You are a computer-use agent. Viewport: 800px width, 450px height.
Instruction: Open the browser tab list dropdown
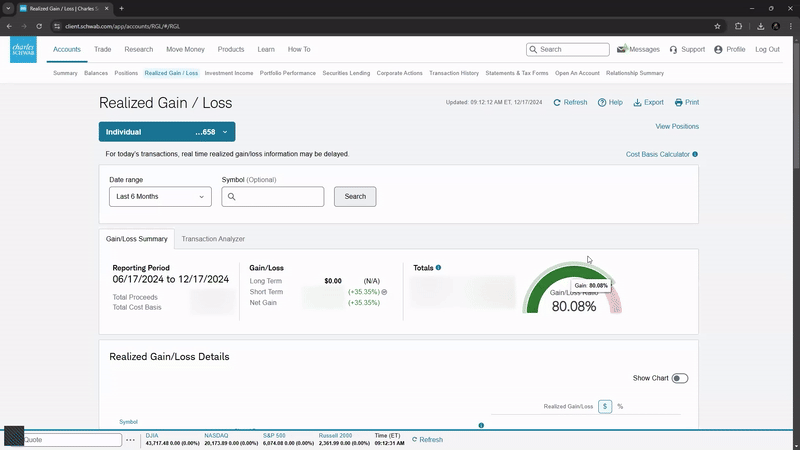(8, 8)
